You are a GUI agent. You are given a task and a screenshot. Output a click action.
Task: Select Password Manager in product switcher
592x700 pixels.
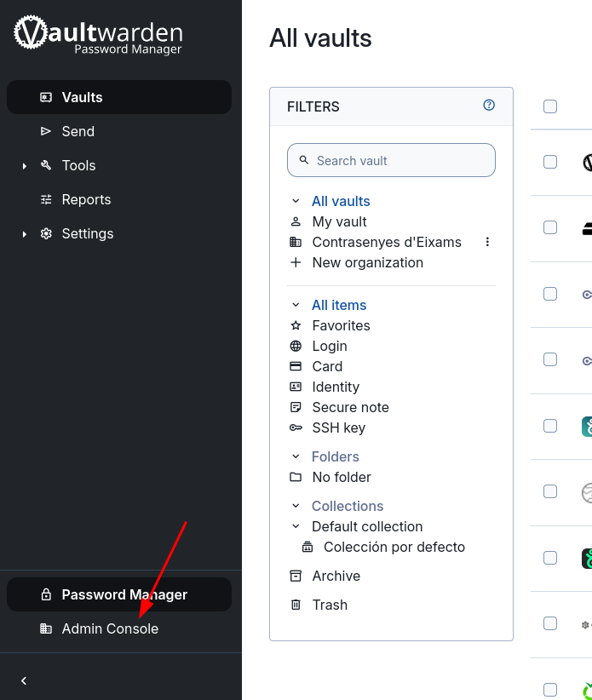tap(119, 594)
